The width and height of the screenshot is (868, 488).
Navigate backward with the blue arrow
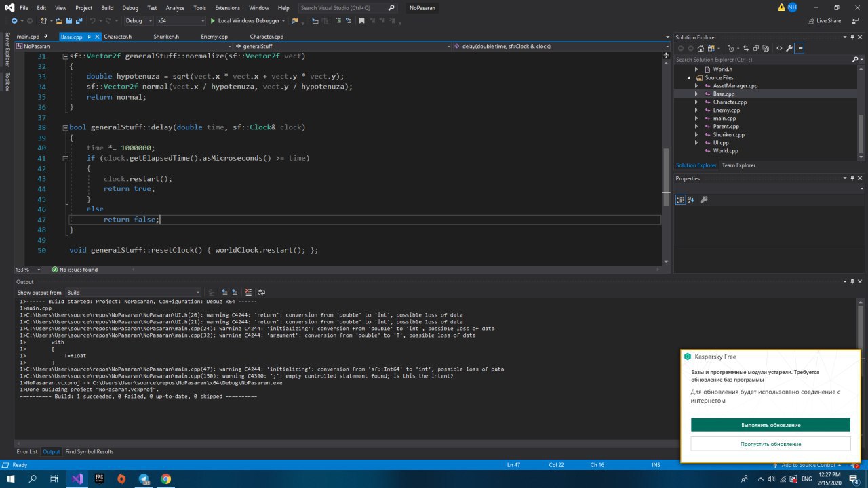(14, 20)
